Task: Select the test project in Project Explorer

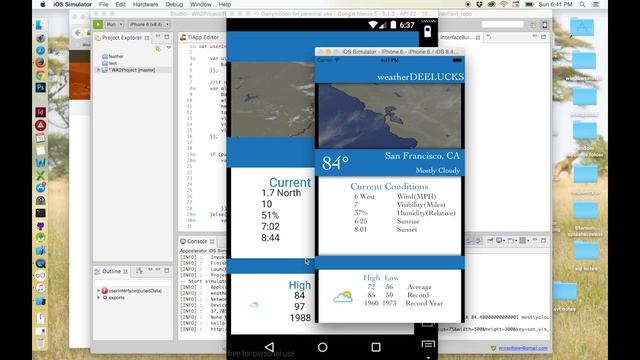Action: pos(110,63)
